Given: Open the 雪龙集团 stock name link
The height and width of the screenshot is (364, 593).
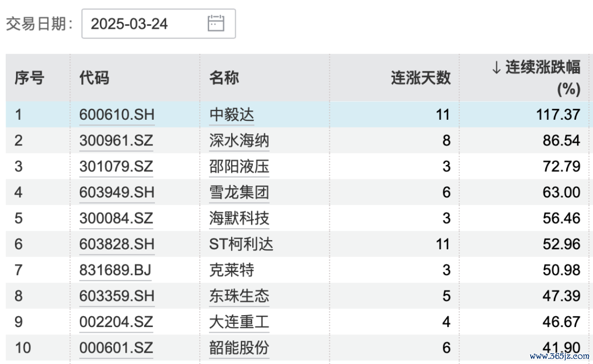Looking at the screenshot, I should (x=239, y=192).
